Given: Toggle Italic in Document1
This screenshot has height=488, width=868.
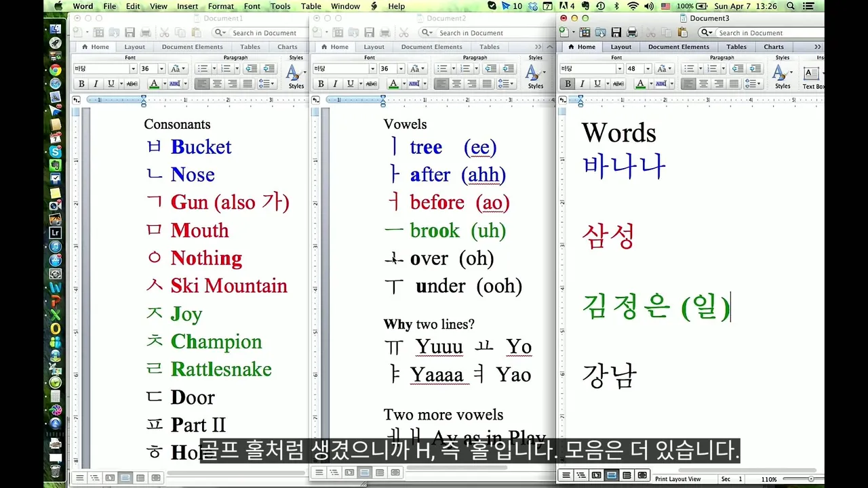Looking at the screenshot, I should pos(96,83).
